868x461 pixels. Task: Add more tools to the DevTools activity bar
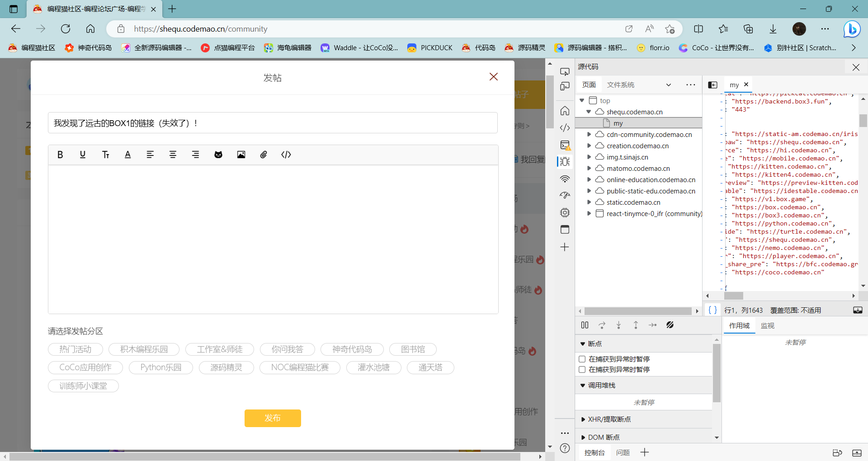[565, 247]
